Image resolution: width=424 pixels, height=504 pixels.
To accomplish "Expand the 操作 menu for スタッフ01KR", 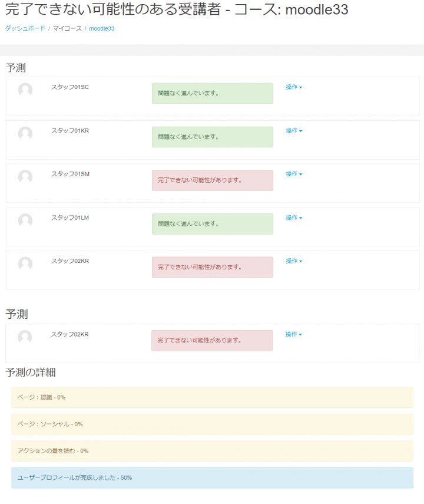I will click(294, 131).
